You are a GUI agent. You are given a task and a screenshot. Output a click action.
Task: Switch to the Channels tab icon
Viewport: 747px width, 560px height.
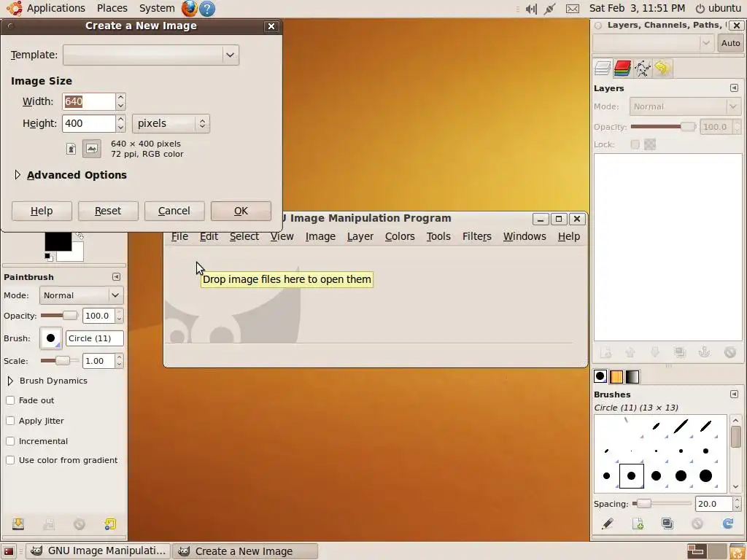click(x=622, y=68)
